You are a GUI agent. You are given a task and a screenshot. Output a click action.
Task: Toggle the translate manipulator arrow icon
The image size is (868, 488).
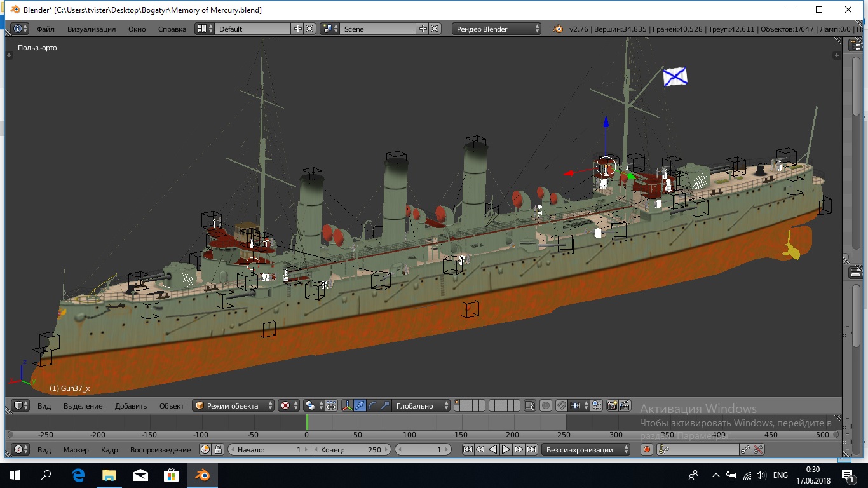[360, 405]
